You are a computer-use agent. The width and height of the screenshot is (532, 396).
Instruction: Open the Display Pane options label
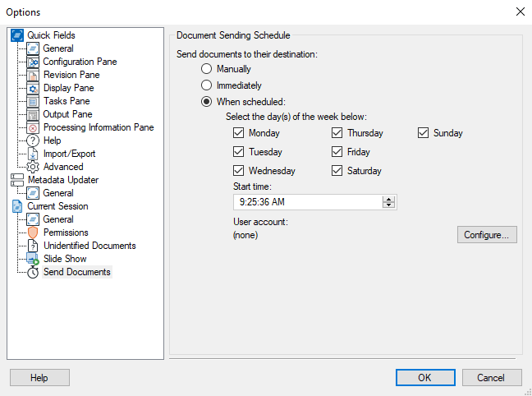[x=68, y=88]
